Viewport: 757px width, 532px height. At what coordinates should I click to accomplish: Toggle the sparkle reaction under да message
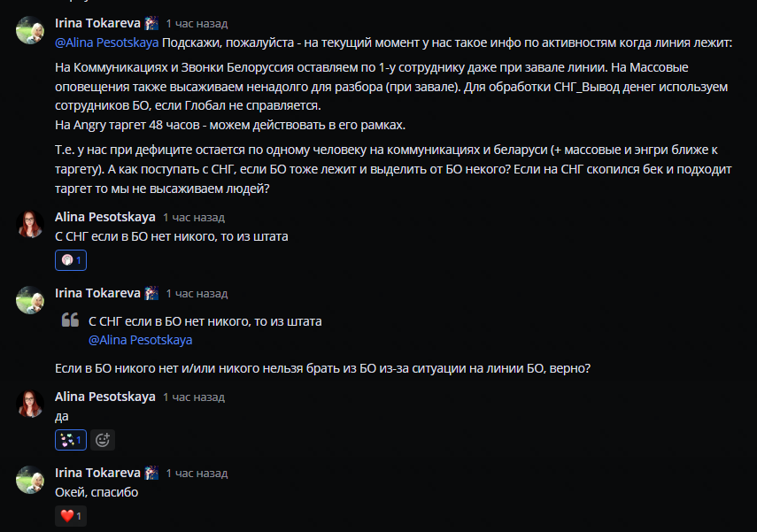(71, 440)
